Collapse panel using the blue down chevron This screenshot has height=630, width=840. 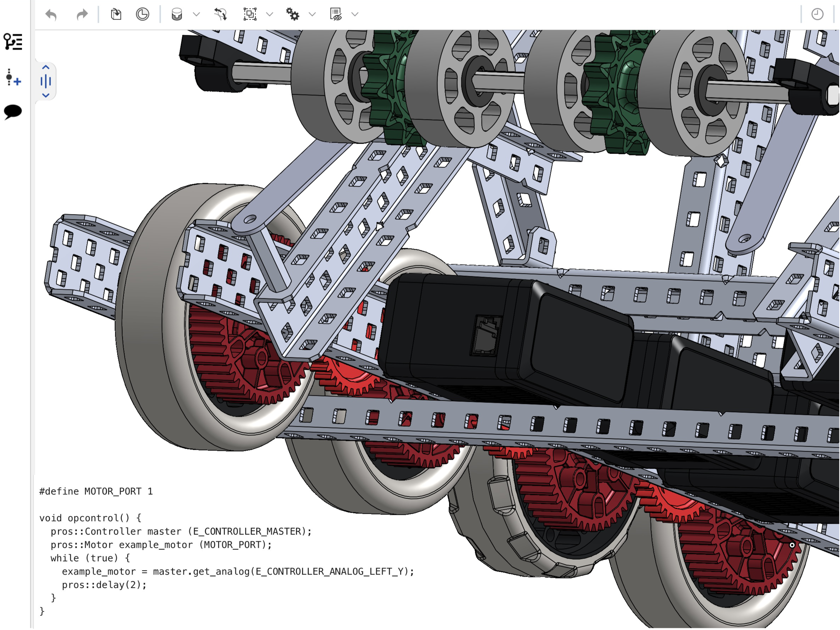tap(46, 96)
